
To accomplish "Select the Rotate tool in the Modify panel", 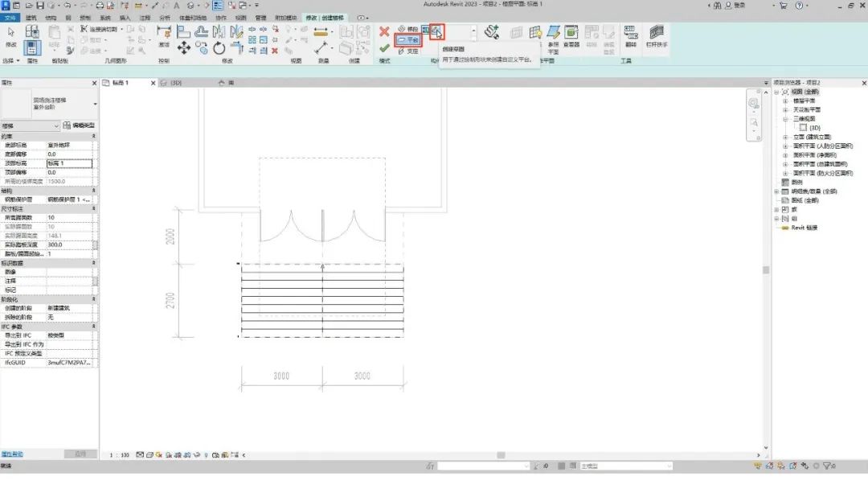I will tap(219, 48).
